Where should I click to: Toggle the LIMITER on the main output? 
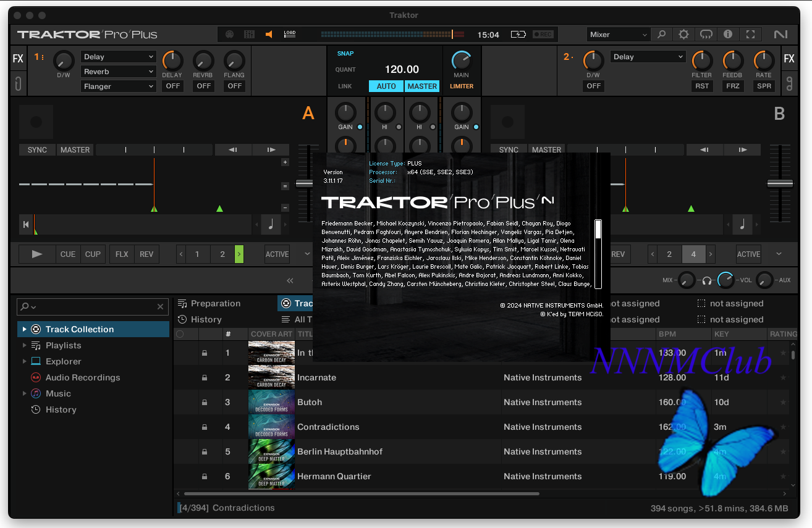(x=462, y=86)
